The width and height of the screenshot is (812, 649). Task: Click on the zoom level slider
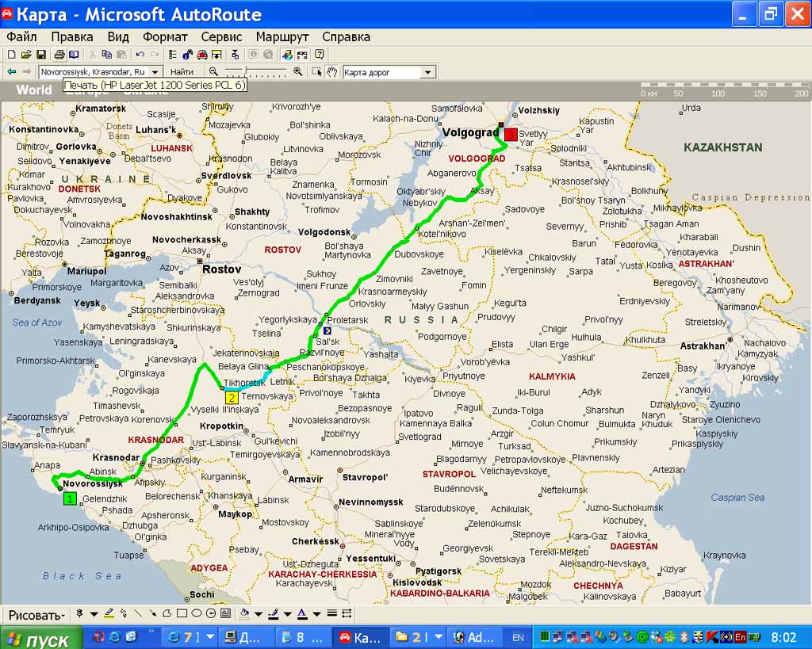[256, 72]
